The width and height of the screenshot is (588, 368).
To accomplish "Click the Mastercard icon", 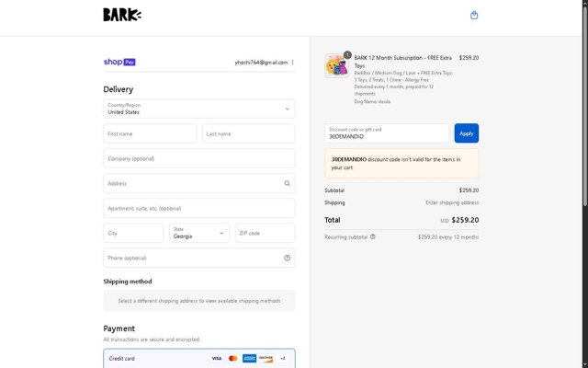I will pyautogui.click(x=232, y=358).
